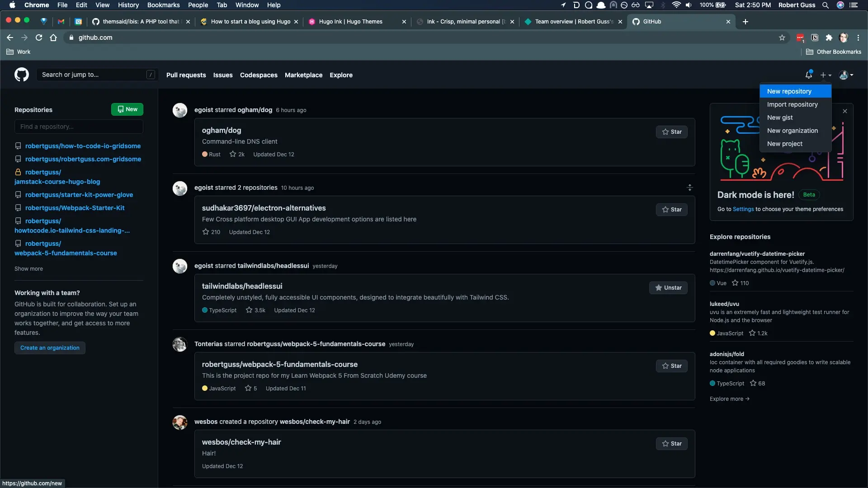Image resolution: width=868 pixels, height=488 pixels.
Task: Open the notifications bell icon
Action: tap(809, 75)
